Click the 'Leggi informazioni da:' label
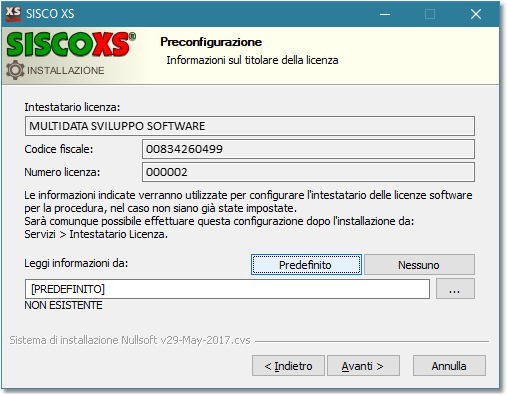The height and width of the screenshot is (396, 507). 76,263
